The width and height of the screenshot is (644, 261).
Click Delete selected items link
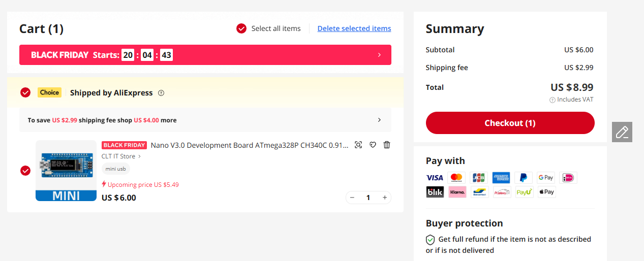[x=354, y=28]
